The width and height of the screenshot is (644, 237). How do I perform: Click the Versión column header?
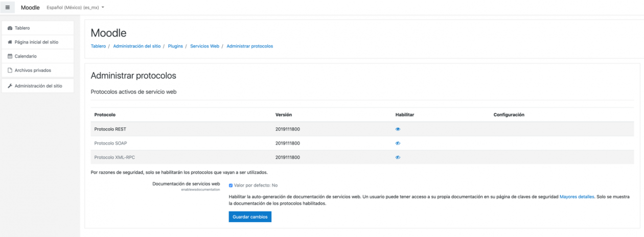click(x=284, y=115)
